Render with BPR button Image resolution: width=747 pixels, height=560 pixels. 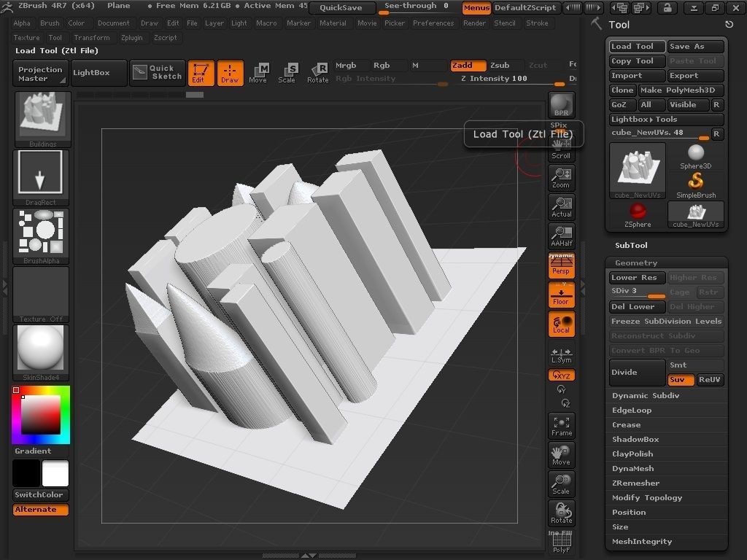coord(561,105)
